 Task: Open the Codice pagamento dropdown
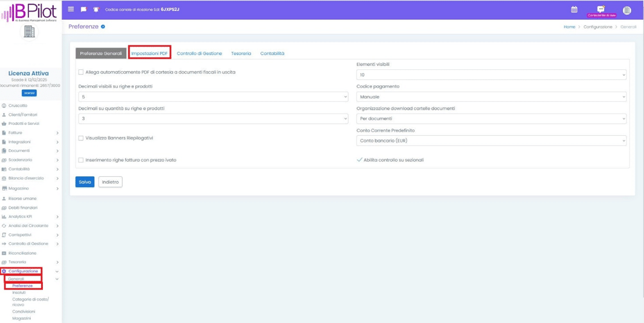coord(491,97)
